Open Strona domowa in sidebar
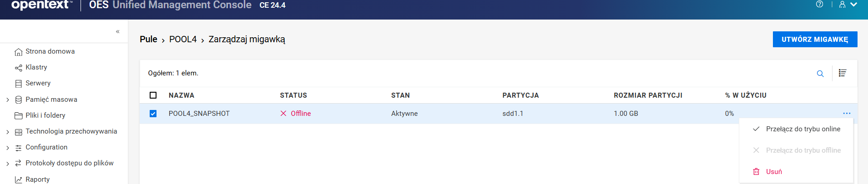Viewport: 868px width, 184px height. click(x=50, y=51)
